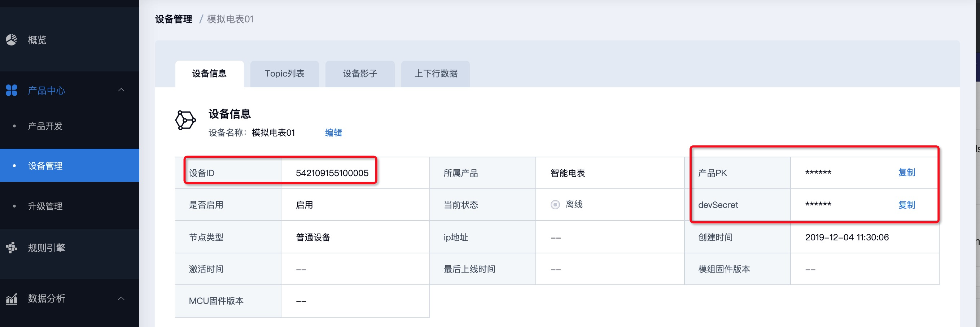Click 设备管理 breadcrumb link
The image size is (980, 327).
(174, 19)
